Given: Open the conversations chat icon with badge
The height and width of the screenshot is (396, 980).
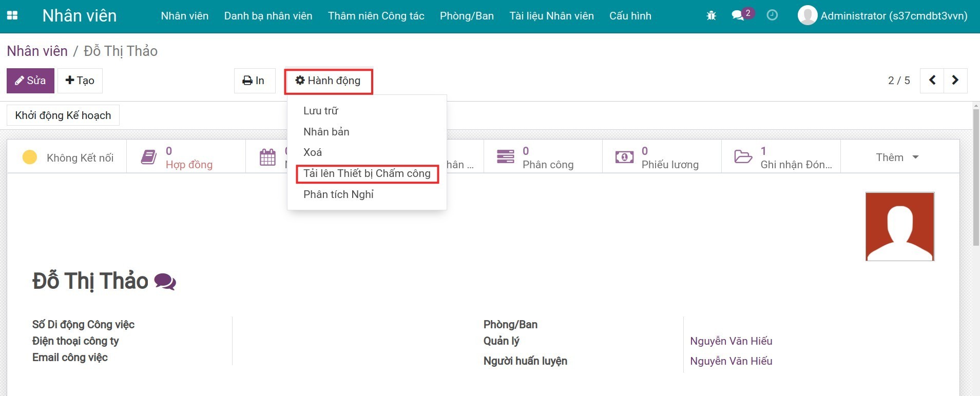Looking at the screenshot, I should click(742, 14).
